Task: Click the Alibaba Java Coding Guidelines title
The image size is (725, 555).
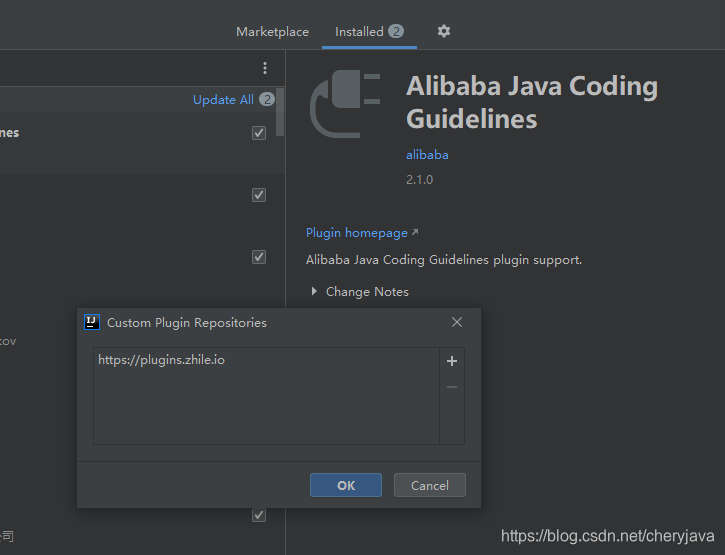Action: [x=532, y=102]
